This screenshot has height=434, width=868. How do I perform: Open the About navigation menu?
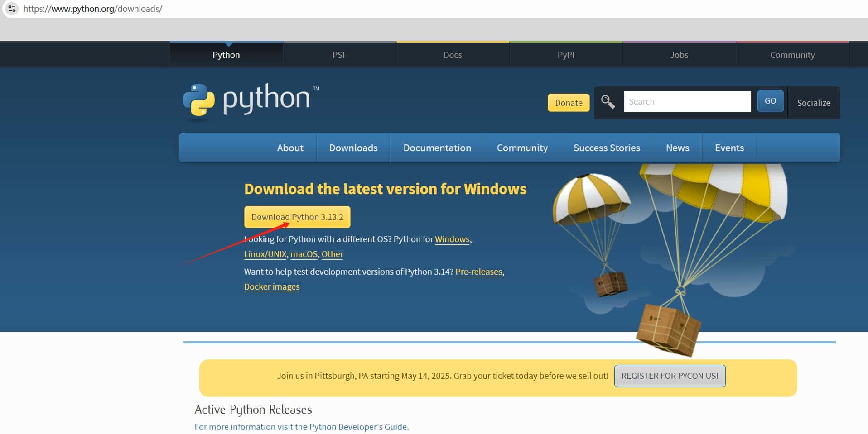pyautogui.click(x=290, y=148)
